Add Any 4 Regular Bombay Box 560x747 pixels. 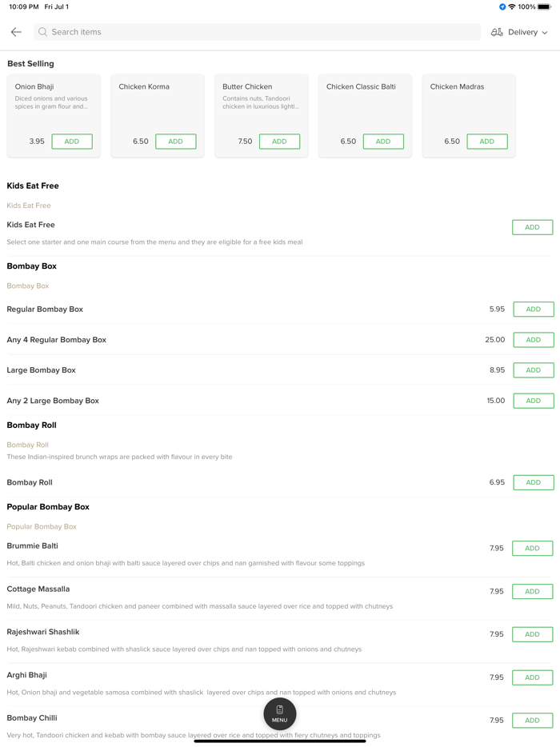click(x=534, y=340)
